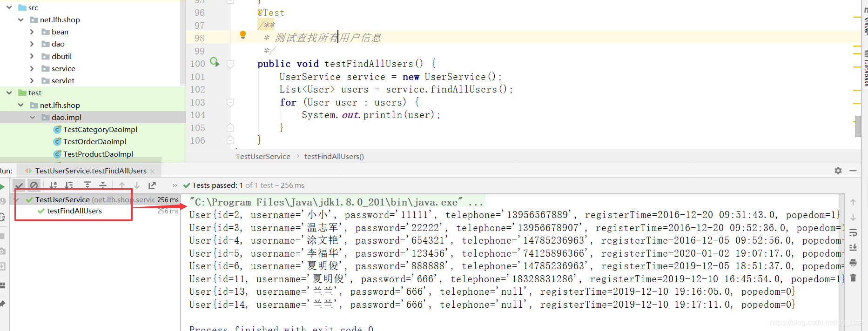
Task: Toggle scroll to end of console
Action: click(853, 247)
